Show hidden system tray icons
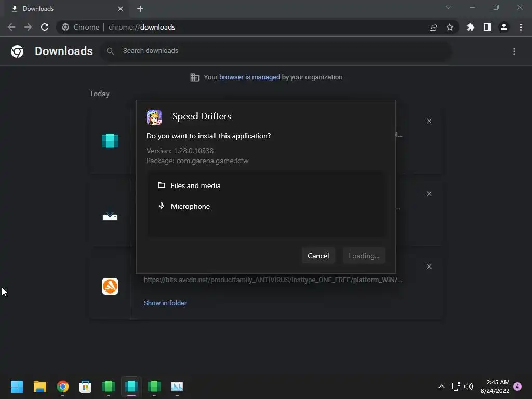Screen dimensions: 532x399 point(442,387)
